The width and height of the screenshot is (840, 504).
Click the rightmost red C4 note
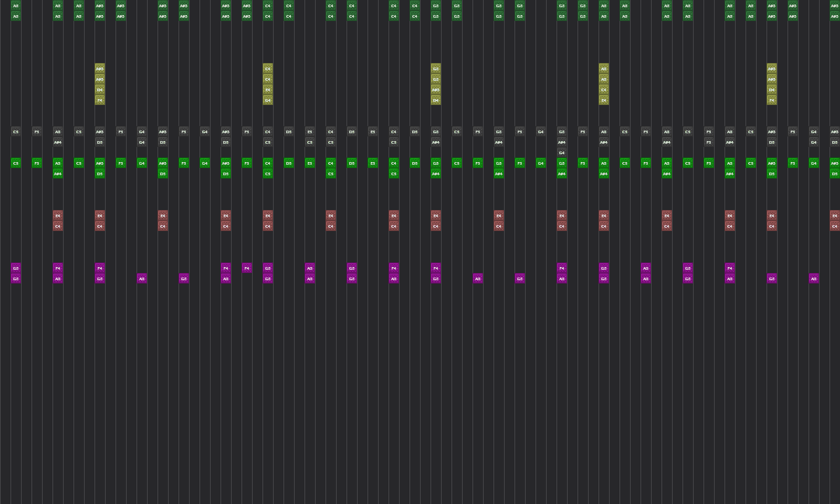835,226
